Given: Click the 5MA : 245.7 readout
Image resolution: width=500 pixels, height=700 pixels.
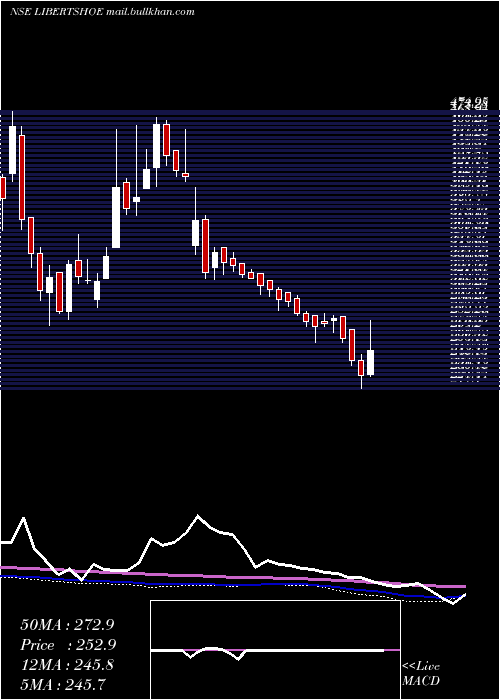Looking at the screenshot, I should (62, 684).
